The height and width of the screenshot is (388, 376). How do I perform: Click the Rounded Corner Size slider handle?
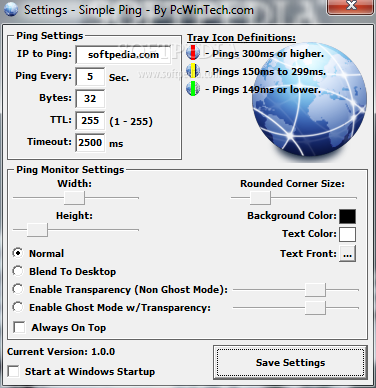coord(260,198)
